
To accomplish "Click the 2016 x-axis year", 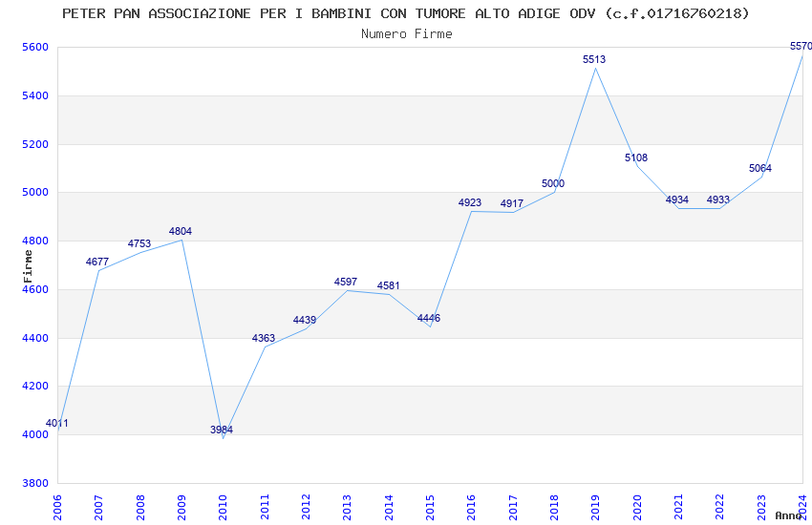I will click(471, 508).
